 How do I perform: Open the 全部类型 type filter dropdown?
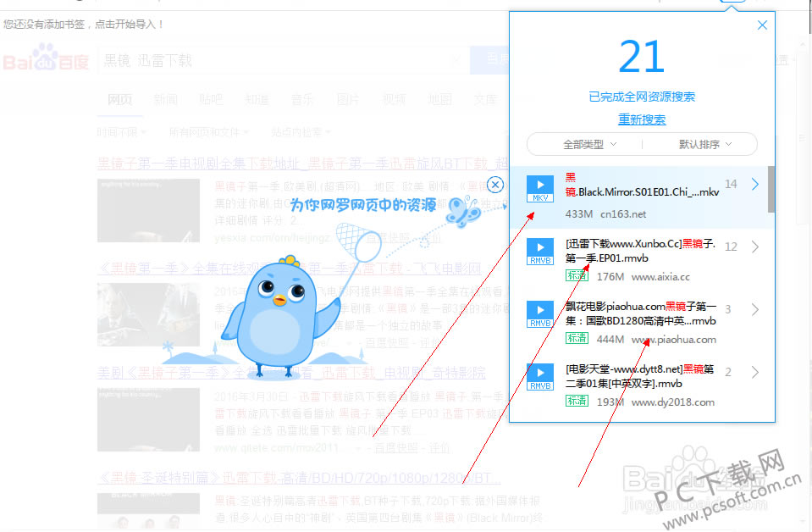pyautogui.click(x=589, y=144)
